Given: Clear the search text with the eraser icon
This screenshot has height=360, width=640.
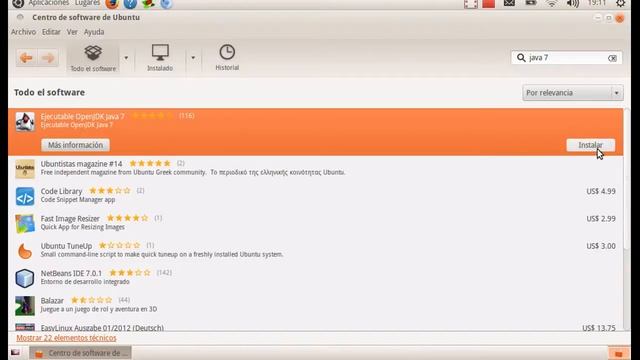Looking at the screenshot, I should click(x=612, y=58).
